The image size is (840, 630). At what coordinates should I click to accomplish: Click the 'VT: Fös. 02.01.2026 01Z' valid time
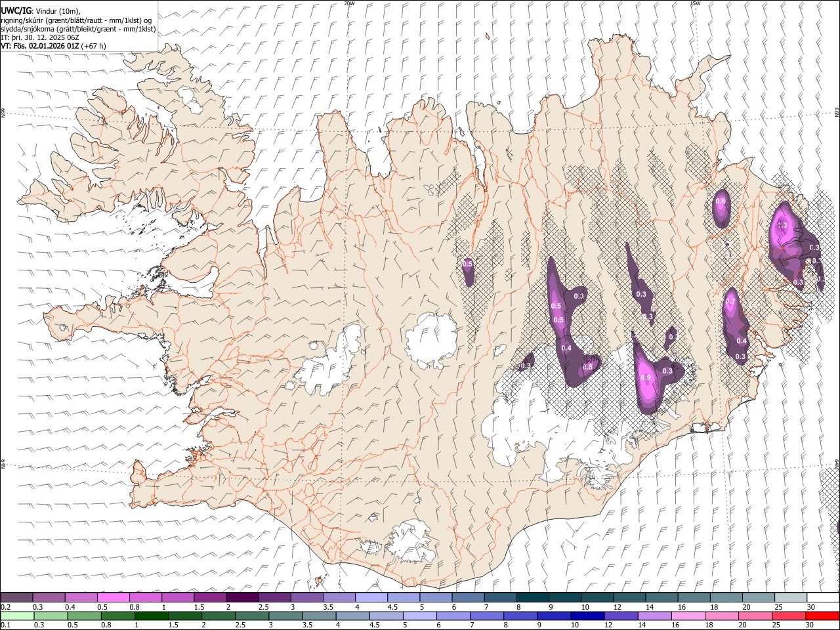point(40,46)
